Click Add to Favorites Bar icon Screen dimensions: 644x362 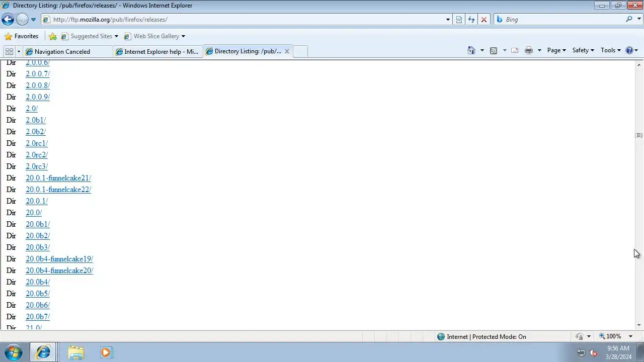[53, 36]
